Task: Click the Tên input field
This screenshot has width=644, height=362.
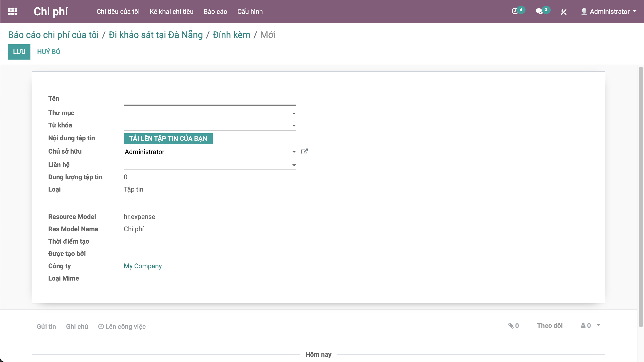Action: (209, 99)
